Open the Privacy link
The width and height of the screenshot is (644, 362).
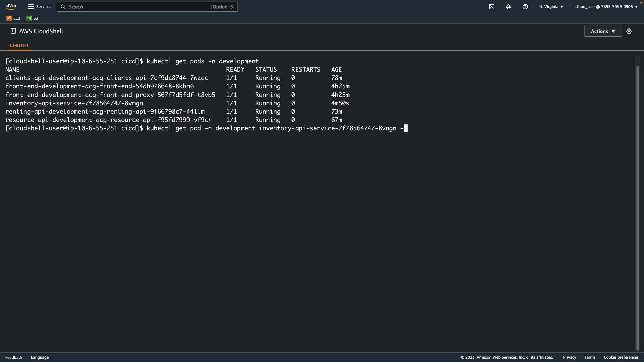[x=569, y=357]
